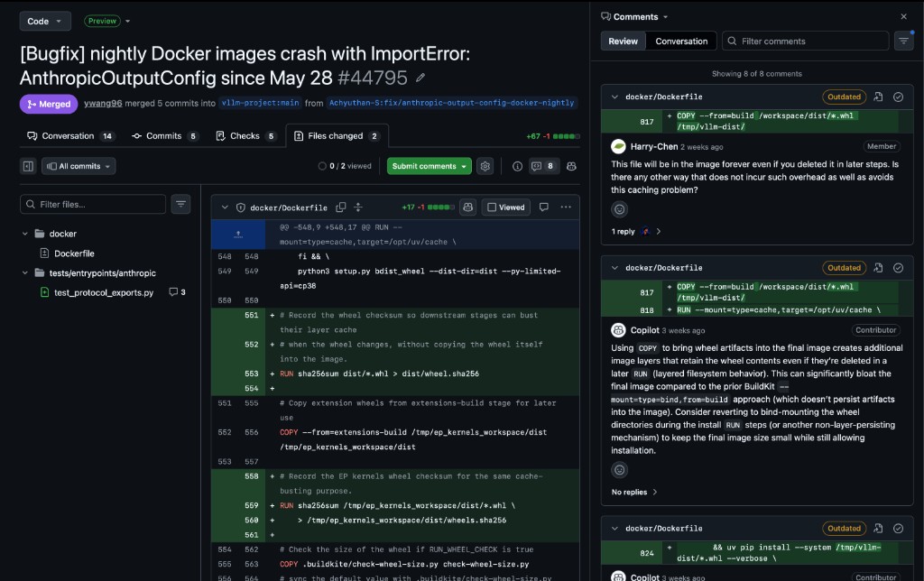This screenshot has height=581, width=924.
Task: Expand all lines of docker/Dockerfile diff
Action: pyautogui.click(x=358, y=207)
